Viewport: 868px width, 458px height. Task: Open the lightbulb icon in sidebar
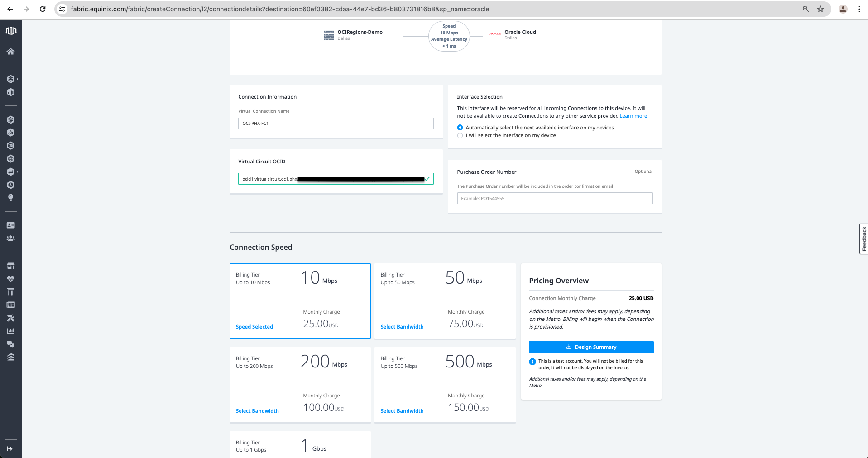10,198
